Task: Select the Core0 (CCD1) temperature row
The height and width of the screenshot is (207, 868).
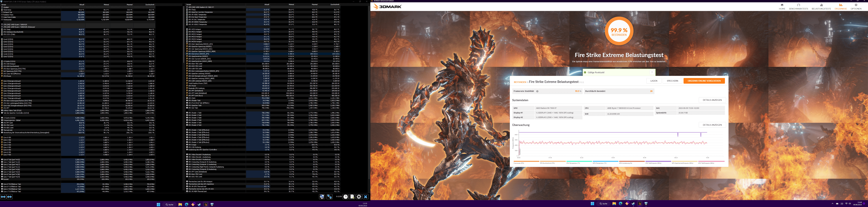Action: click(78, 39)
